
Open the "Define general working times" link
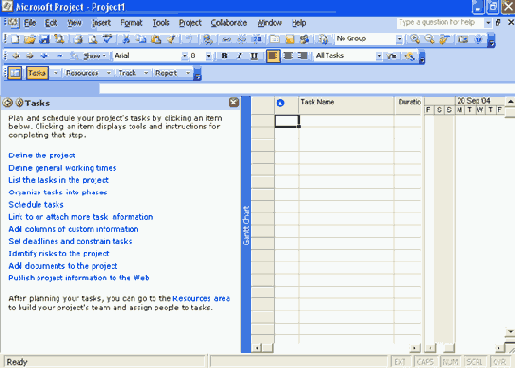(x=62, y=168)
